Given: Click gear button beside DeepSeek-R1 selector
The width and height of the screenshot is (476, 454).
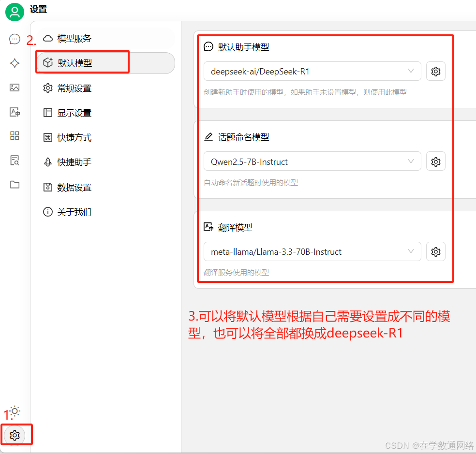Looking at the screenshot, I should pyautogui.click(x=436, y=72).
